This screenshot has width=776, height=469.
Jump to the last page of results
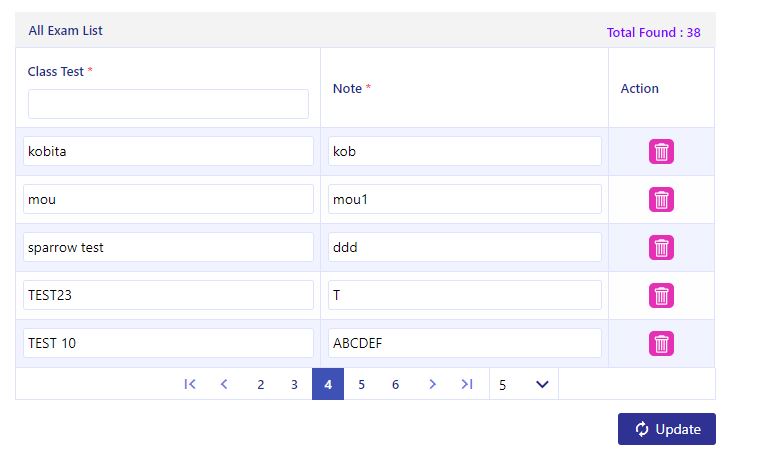point(467,384)
